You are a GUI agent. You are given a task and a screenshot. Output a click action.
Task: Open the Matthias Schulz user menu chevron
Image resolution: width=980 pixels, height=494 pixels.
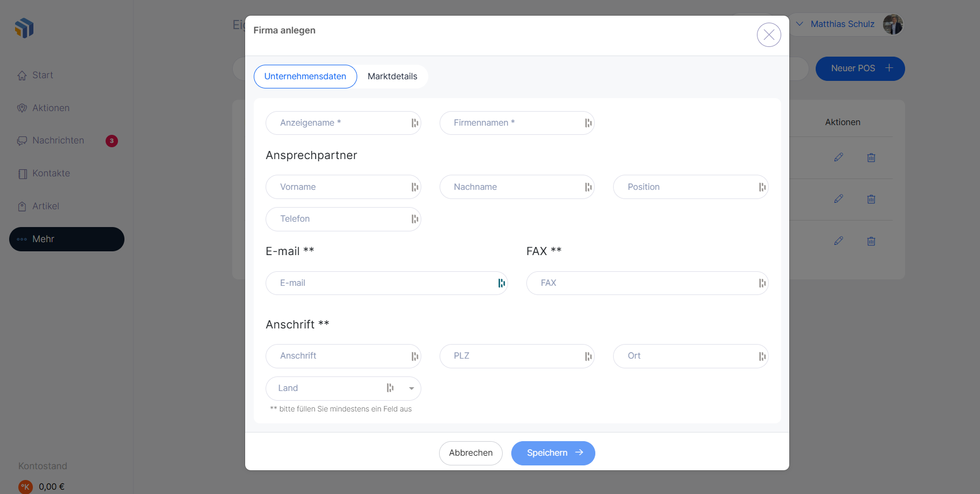(800, 24)
